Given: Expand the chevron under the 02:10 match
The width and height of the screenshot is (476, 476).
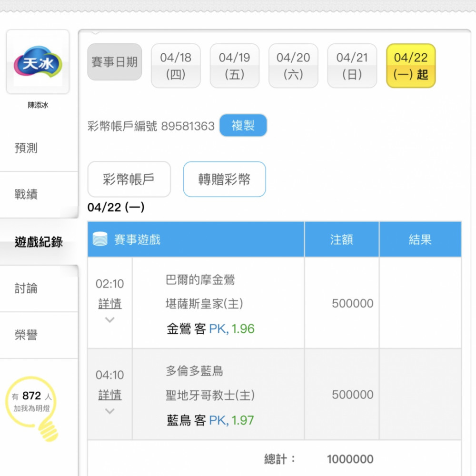Looking at the screenshot, I should 109,320.
